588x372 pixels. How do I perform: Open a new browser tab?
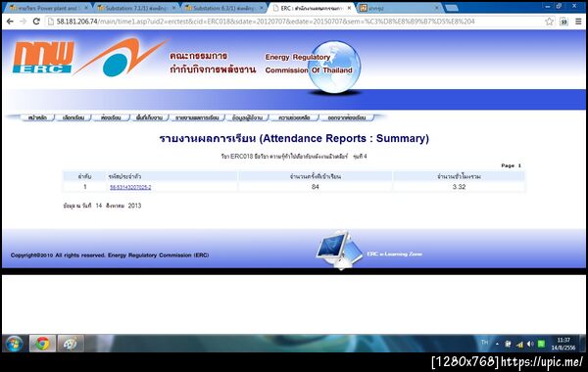[451, 8]
